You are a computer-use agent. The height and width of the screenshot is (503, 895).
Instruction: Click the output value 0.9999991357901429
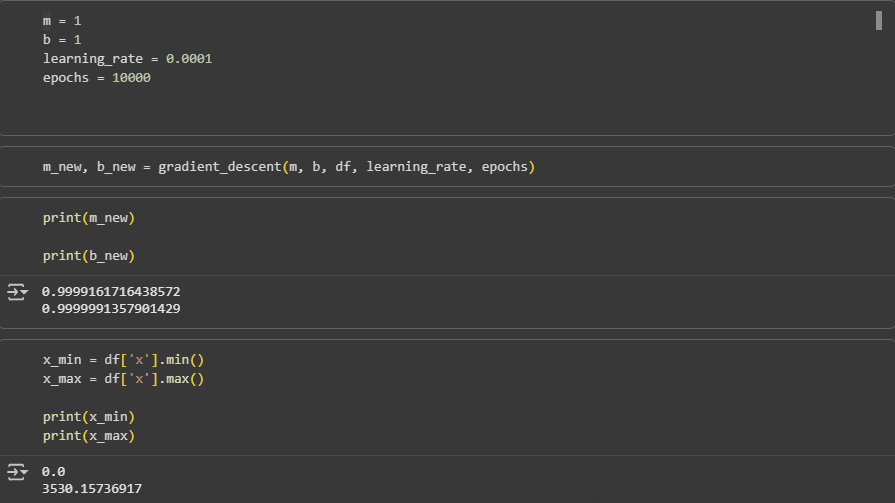[111, 309]
